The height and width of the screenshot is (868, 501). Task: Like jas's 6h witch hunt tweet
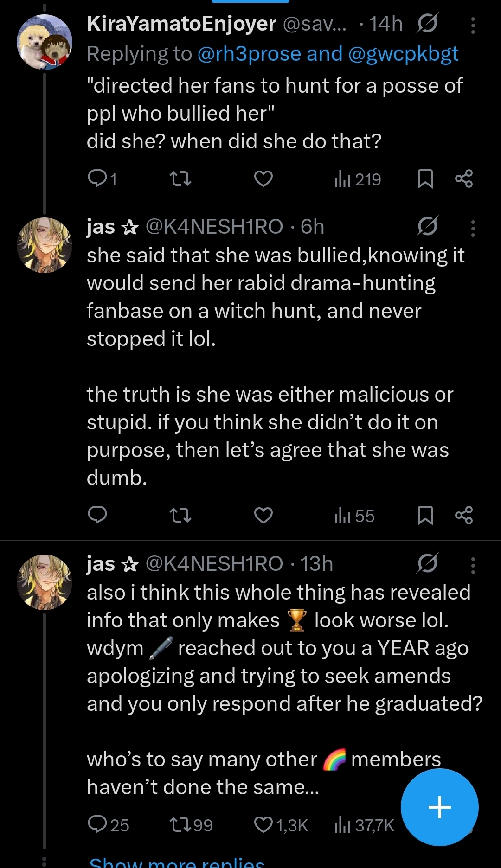coord(263,515)
